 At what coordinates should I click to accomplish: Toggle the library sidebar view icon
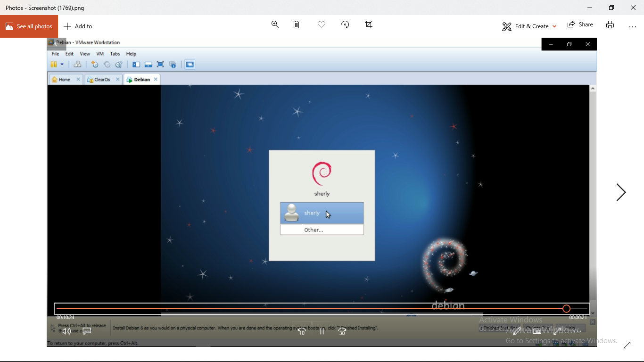pos(136,65)
